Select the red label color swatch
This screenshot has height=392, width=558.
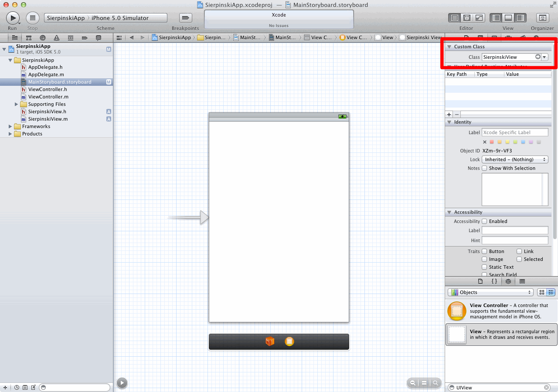492,142
